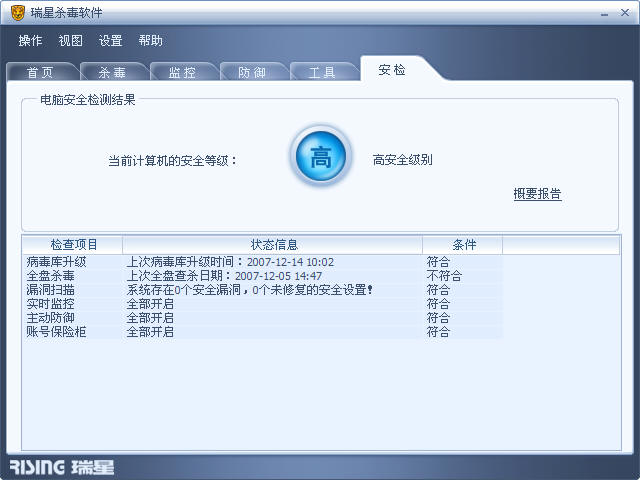
Task: Select the 全盘杀毒 row
Action: pos(262,276)
